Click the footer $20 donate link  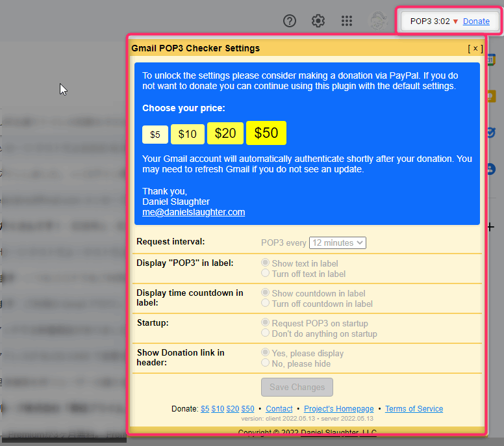tap(233, 409)
